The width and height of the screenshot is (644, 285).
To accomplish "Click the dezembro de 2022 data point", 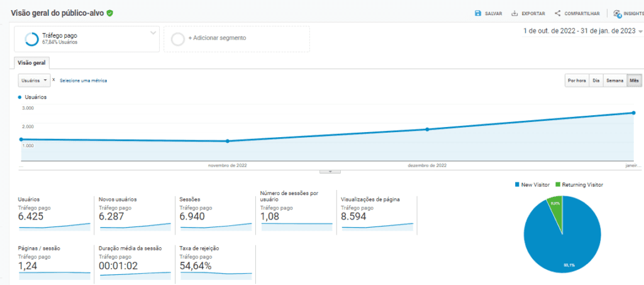I will [427, 130].
